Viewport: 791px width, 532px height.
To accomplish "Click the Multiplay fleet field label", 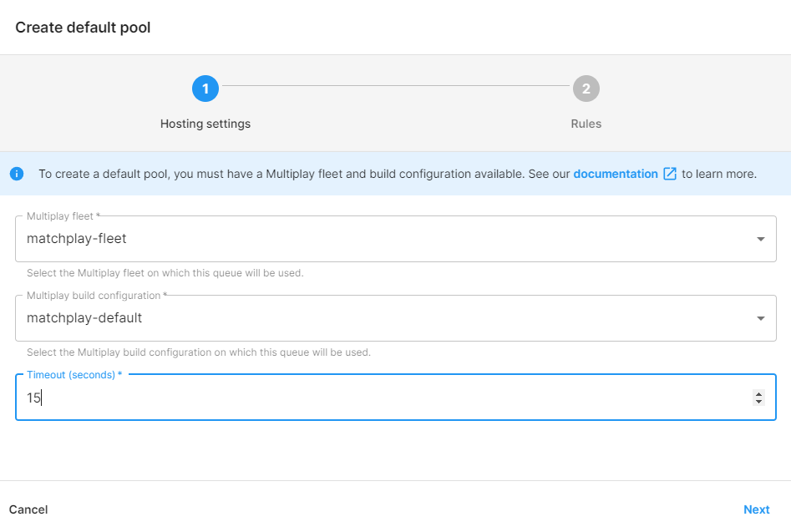I will 63,216.
